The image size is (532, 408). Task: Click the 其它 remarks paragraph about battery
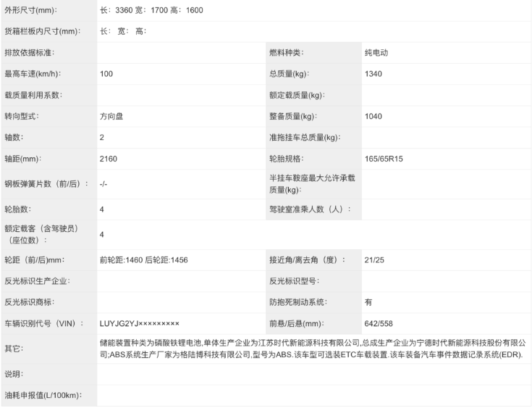tap(313, 348)
